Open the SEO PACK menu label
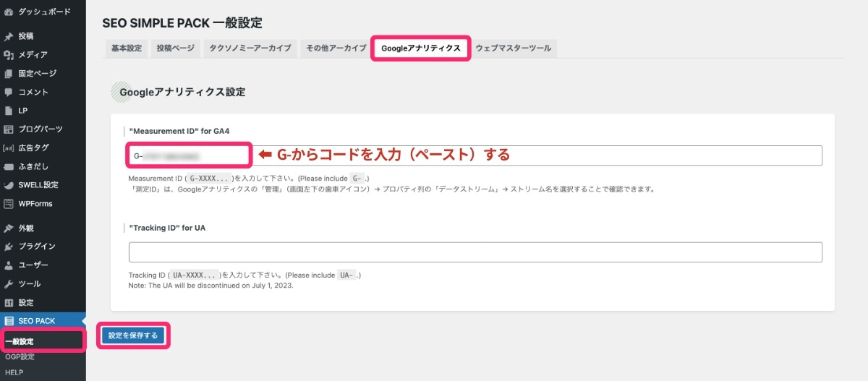868x381 pixels. 37,321
